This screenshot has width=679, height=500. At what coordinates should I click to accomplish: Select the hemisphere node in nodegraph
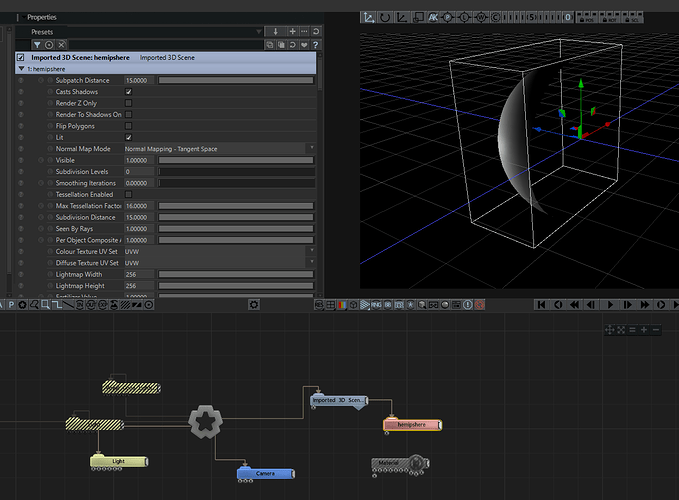coord(412,425)
